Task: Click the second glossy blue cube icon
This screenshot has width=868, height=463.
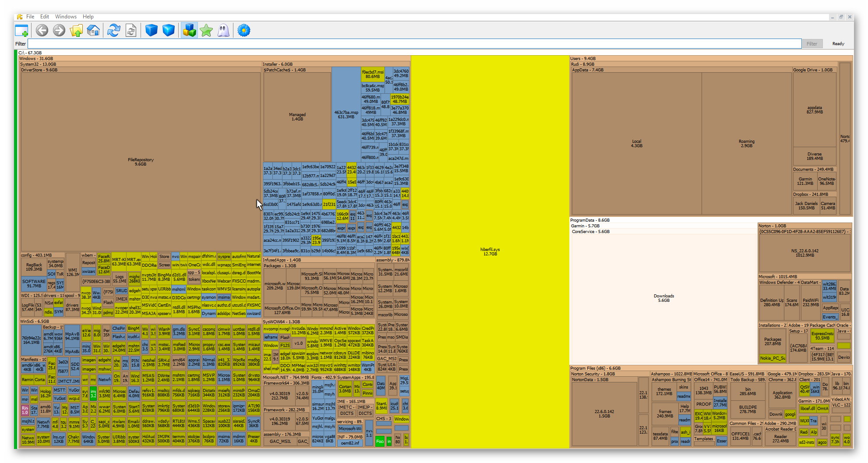Action: coord(169,31)
